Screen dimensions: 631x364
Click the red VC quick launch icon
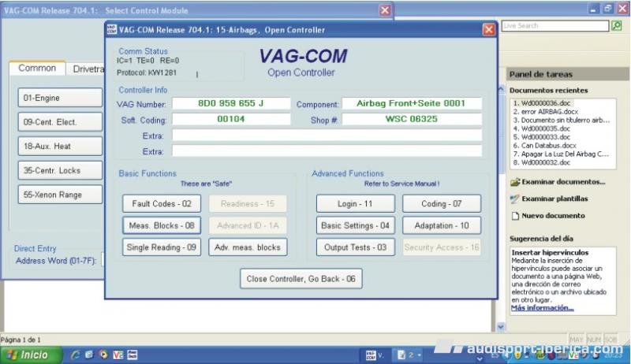coord(118,355)
